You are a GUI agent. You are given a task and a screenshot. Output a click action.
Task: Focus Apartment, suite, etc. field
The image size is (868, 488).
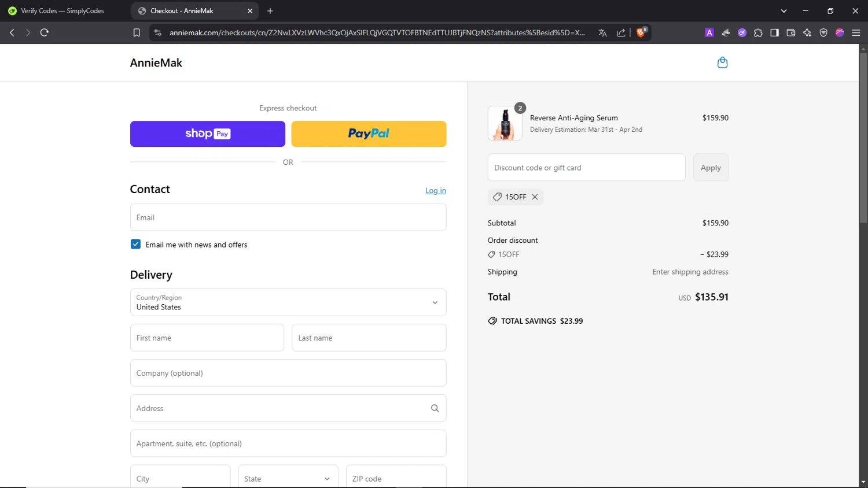pos(288,443)
